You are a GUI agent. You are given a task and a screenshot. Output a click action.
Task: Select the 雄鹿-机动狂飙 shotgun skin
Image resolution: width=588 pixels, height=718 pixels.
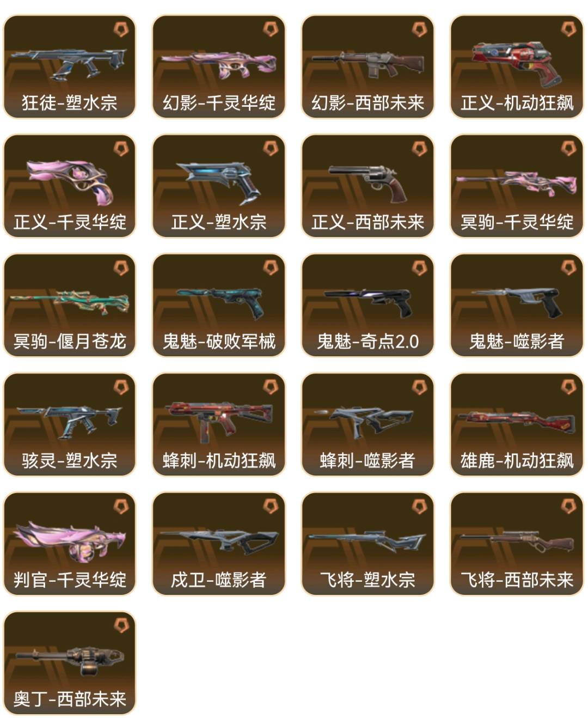click(x=517, y=424)
